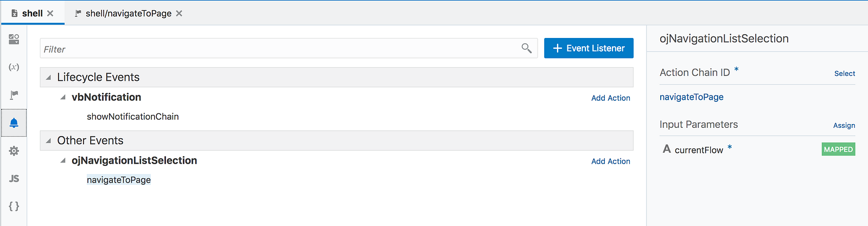Close the shell tab
This screenshot has height=226, width=868.
pos(50,13)
